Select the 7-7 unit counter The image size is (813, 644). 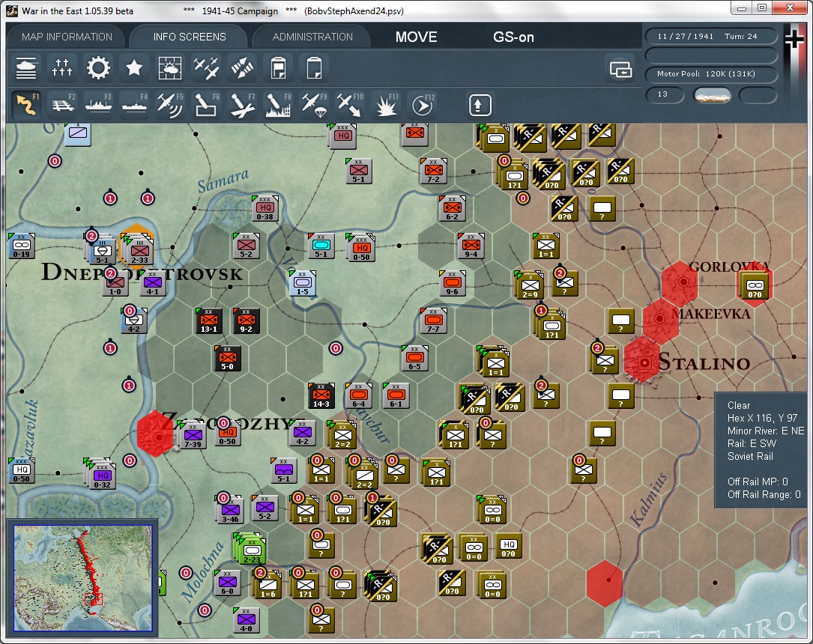[x=433, y=321]
